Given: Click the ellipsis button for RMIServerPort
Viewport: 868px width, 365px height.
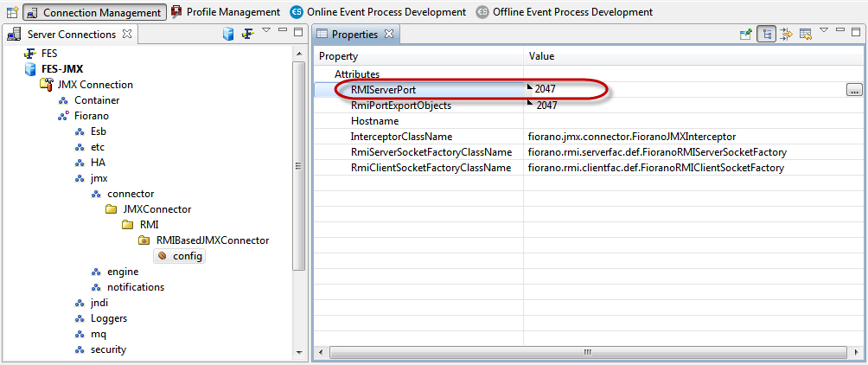Looking at the screenshot, I should 854,90.
